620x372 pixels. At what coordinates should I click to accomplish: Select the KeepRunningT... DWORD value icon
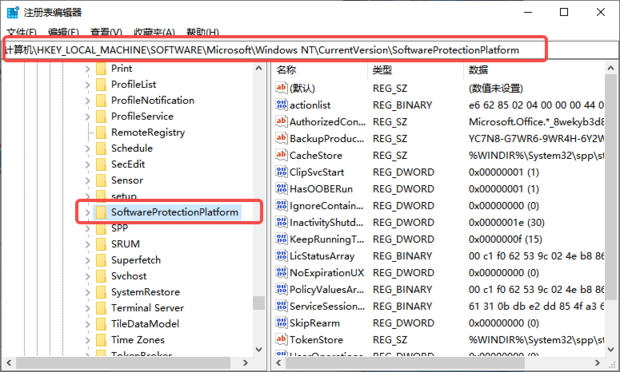click(281, 239)
